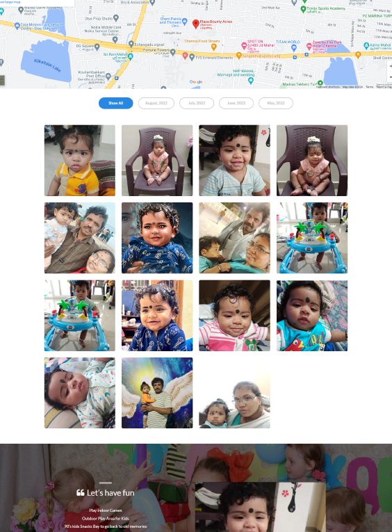The height and width of the screenshot is (532, 392).
Task: Open smiling baby in blue print indoors photo
Action: pos(157,316)
